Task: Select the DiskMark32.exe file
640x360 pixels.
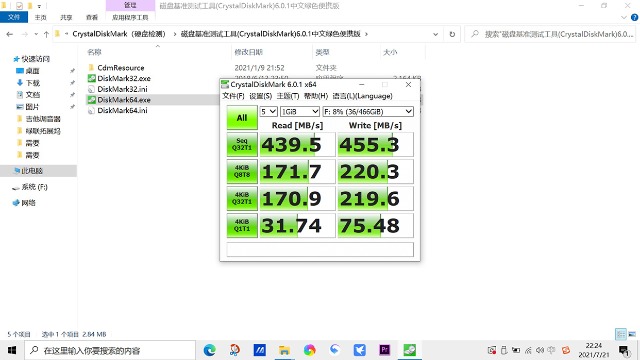Action: coord(124,78)
